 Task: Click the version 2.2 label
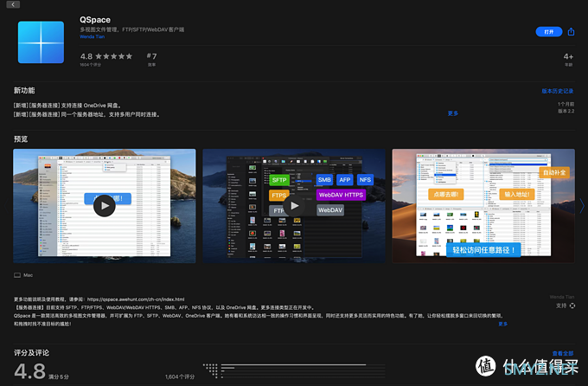tap(566, 111)
